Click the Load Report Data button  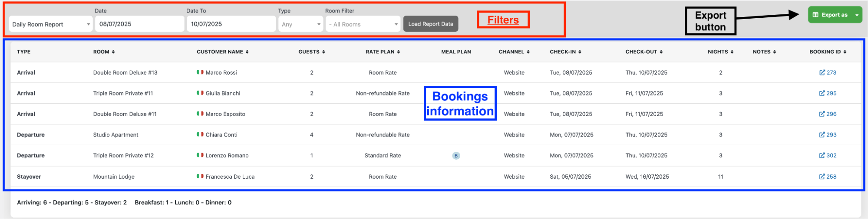tap(430, 24)
